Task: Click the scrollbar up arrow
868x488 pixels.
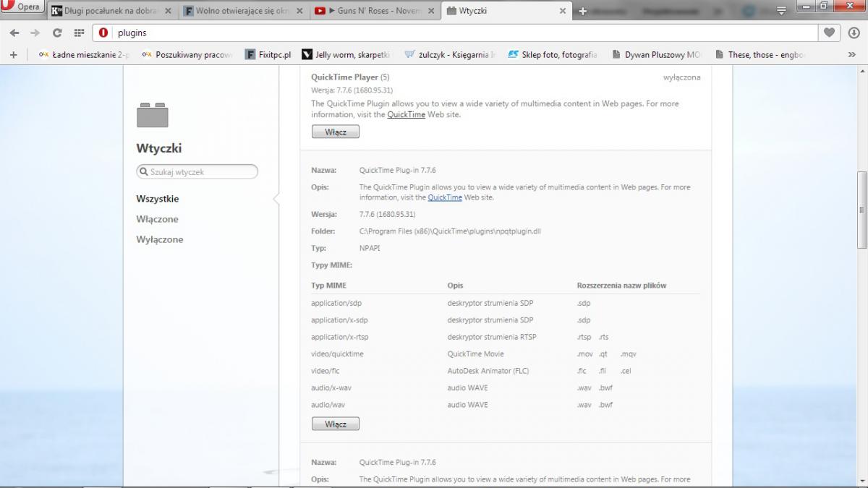Action: [861, 72]
